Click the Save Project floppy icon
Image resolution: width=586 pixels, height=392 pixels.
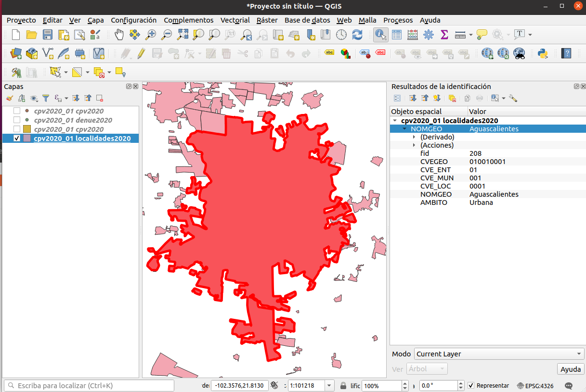[47, 35]
